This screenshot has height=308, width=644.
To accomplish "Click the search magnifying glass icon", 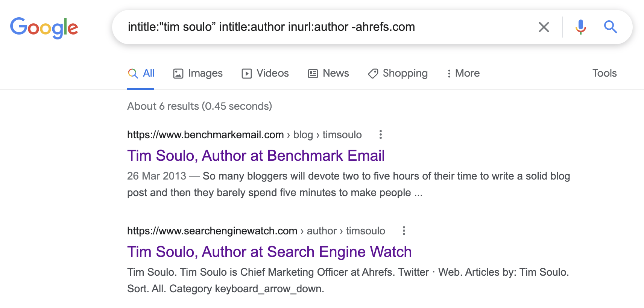I will coord(611,27).
